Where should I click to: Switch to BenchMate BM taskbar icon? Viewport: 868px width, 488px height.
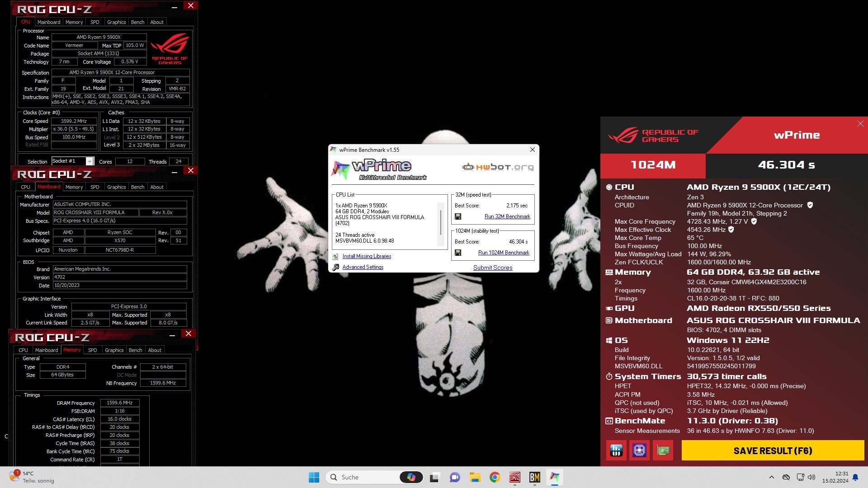(535, 477)
